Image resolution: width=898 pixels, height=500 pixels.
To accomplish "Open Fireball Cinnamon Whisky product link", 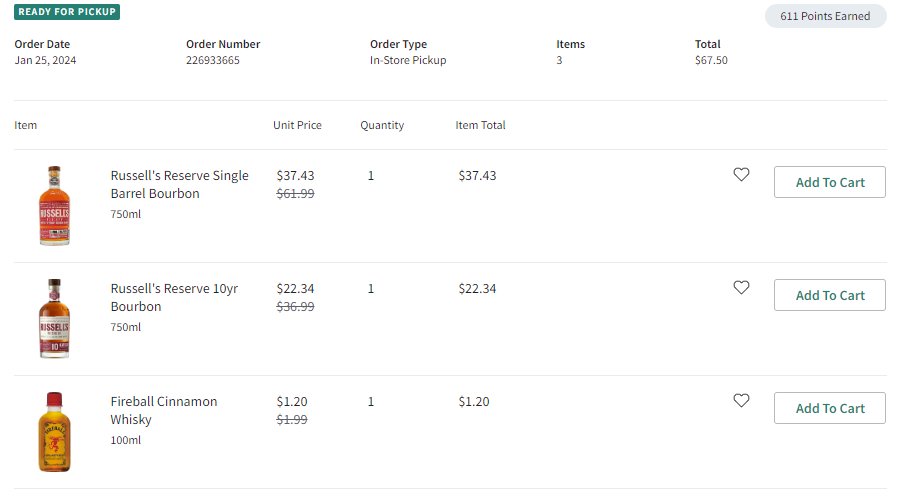I will 164,410.
